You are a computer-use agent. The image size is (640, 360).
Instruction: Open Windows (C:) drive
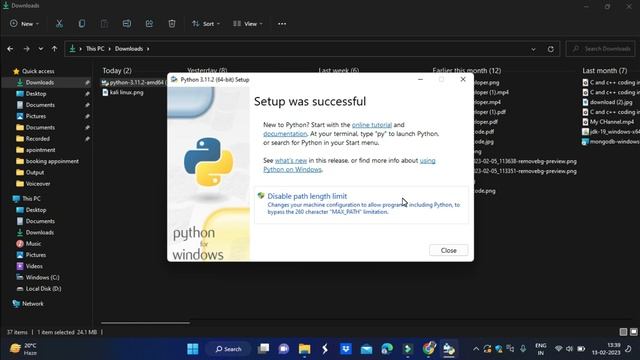tap(42, 278)
